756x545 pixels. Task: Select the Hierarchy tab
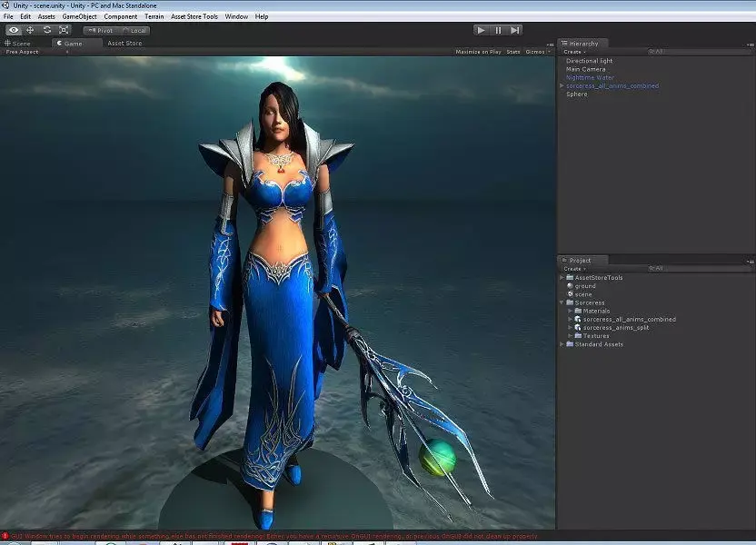click(x=582, y=43)
